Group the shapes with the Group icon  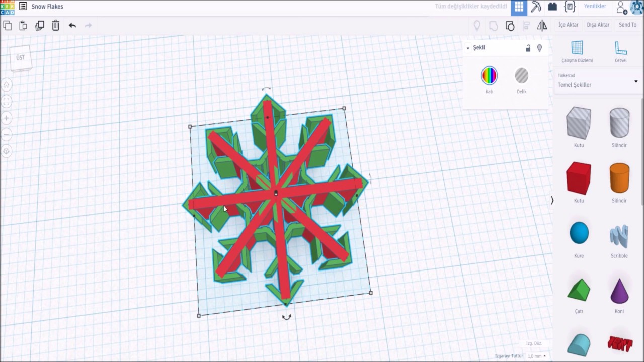click(x=494, y=26)
